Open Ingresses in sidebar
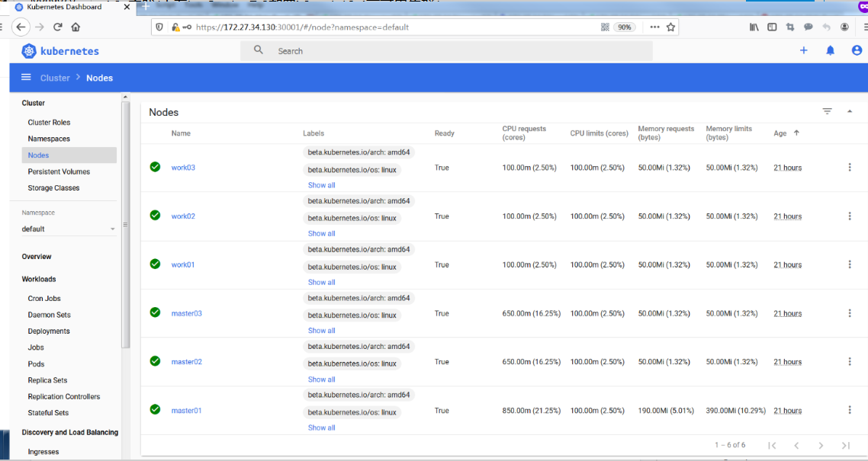The width and height of the screenshot is (868, 461). [x=43, y=452]
